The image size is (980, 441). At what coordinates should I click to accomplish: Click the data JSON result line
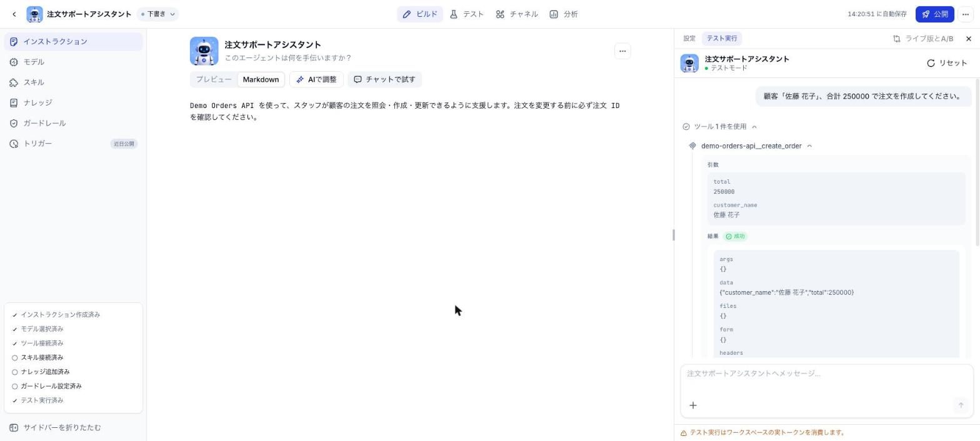coord(786,292)
